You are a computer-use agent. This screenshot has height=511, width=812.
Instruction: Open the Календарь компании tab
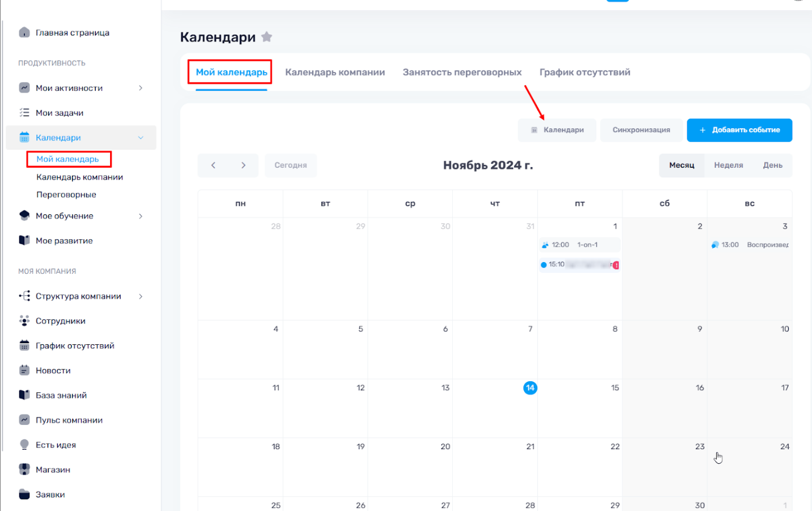point(335,72)
